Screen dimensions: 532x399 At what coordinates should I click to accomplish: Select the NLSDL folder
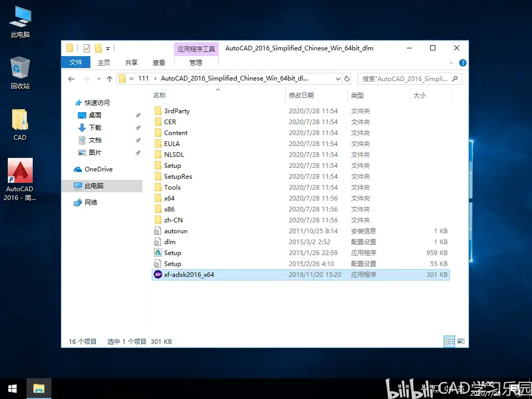[301, 154]
